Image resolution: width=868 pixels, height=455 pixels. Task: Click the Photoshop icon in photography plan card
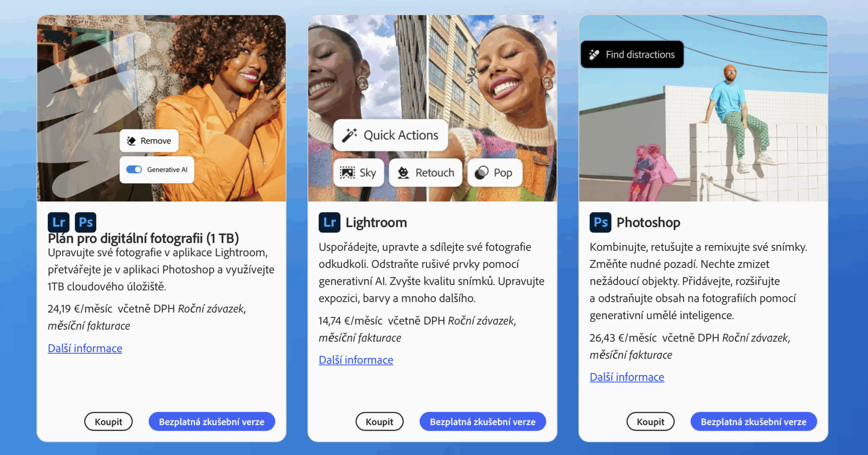(x=85, y=222)
